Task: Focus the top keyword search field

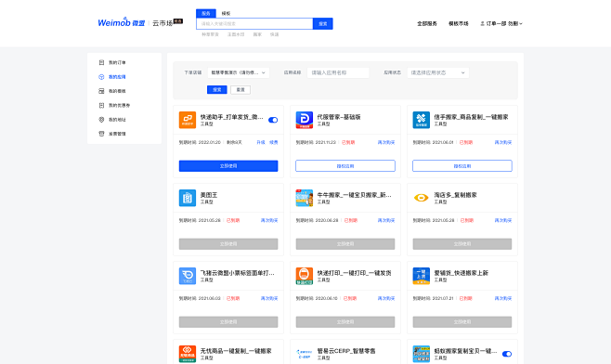Action: (254, 24)
